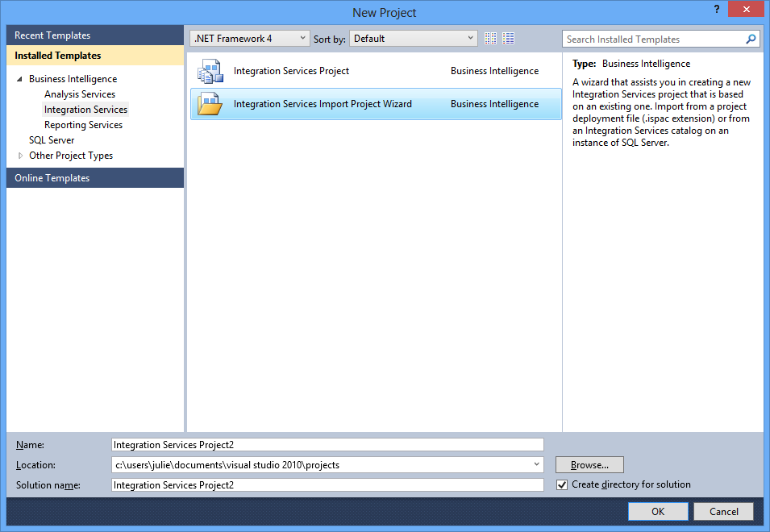Image resolution: width=770 pixels, height=532 pixels.
Task: Click the Browse button
Action: point(589,465)
